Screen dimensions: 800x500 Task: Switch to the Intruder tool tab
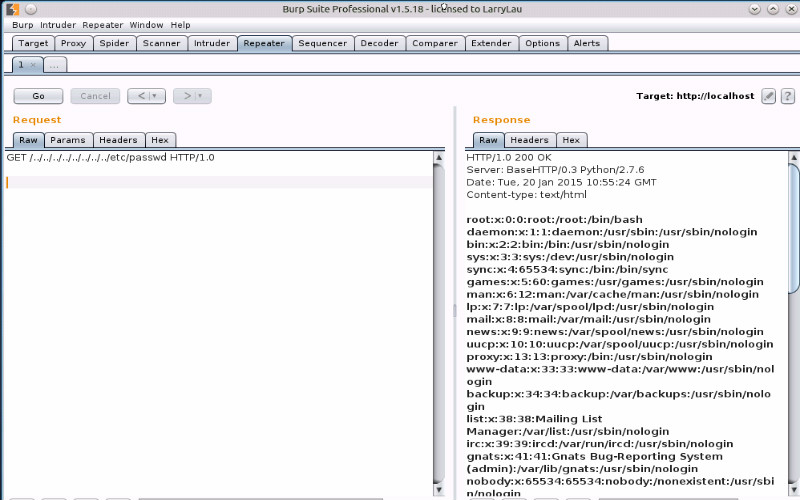coord(212,43)
